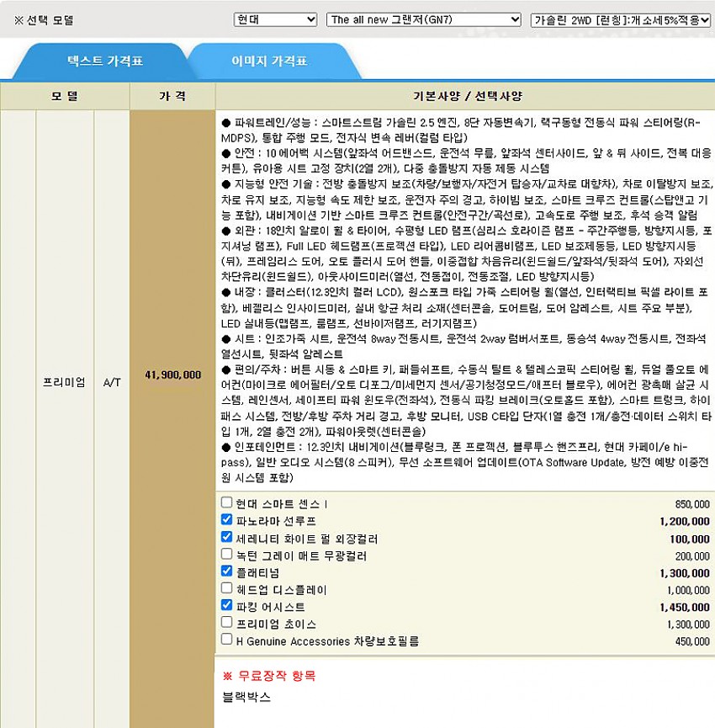
Task: Select the 프리미엄 초이스 checkbox
Action: click(x=226, y=622)
